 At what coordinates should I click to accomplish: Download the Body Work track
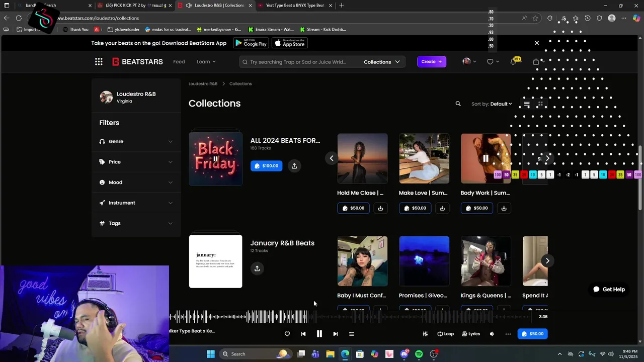[504, 208]
